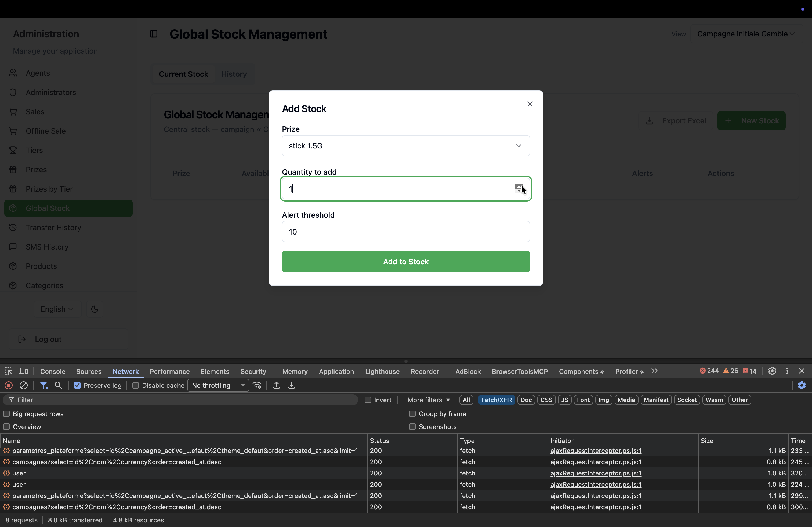Open the DevTools Sources tab
The width and height of the screenshot is (812, 527).
tap(89, 371)
